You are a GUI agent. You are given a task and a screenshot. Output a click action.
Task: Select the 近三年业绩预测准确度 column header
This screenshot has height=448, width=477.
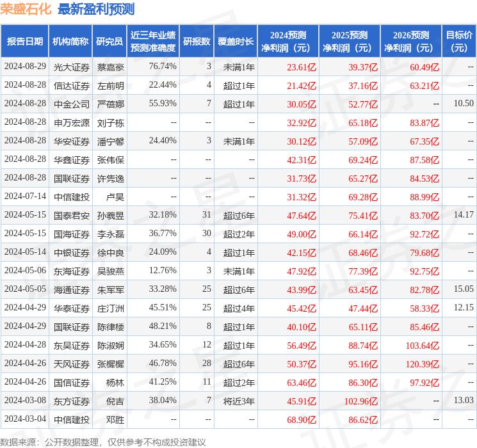pos(153,42)
